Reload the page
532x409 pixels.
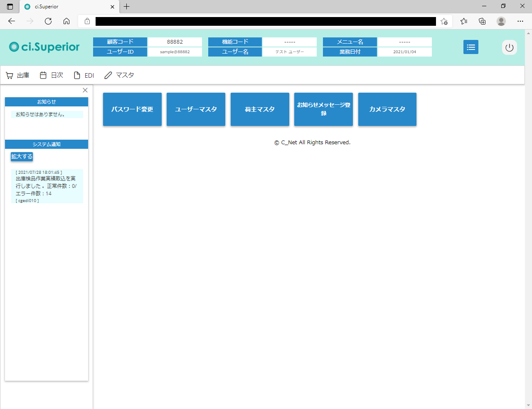[48, 21]
